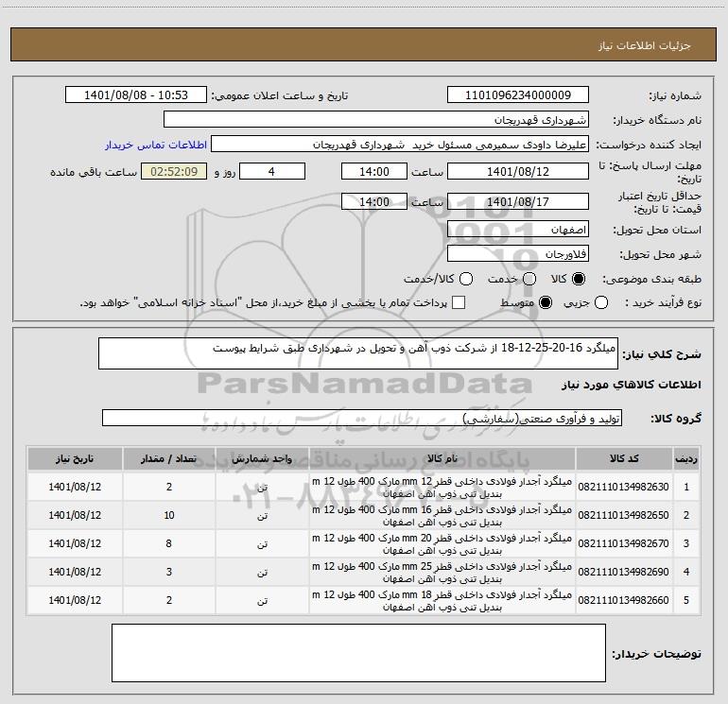Click the price validity date 1401/08/17 field
This screenshot has width=728, height=704.
point(518,202)
